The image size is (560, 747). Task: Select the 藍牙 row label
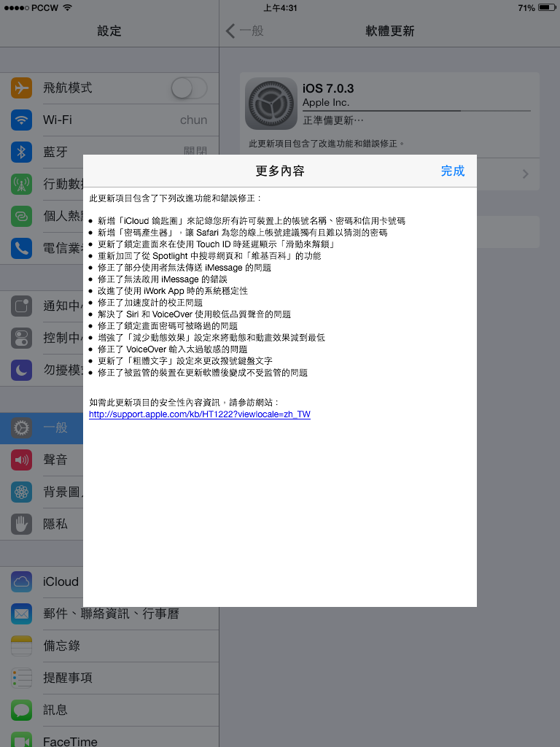[x=55, y=152]
